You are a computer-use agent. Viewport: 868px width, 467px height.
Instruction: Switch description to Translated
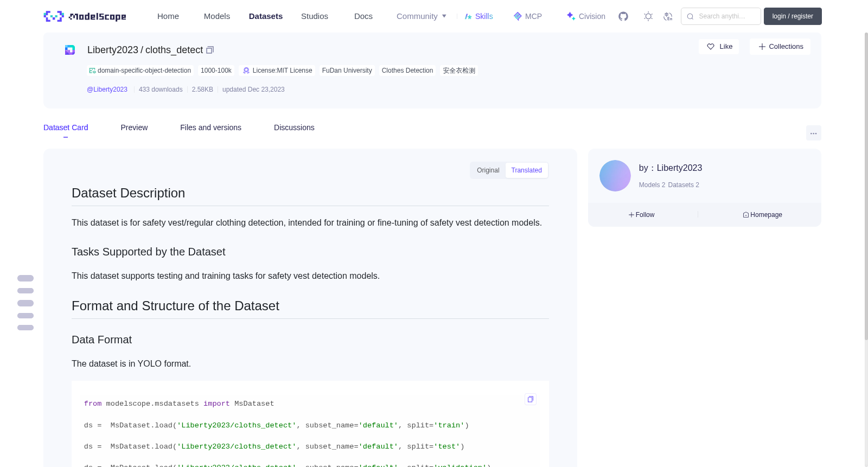pos(526,170)
